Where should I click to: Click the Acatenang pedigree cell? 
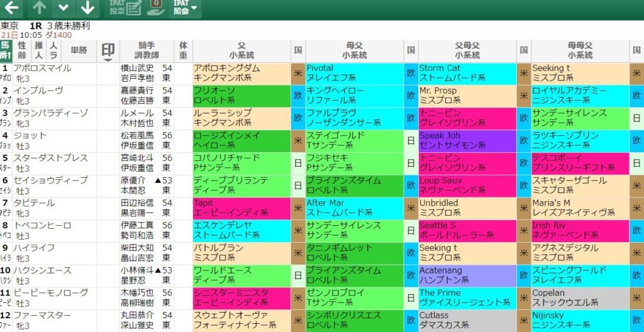point(467,275)
